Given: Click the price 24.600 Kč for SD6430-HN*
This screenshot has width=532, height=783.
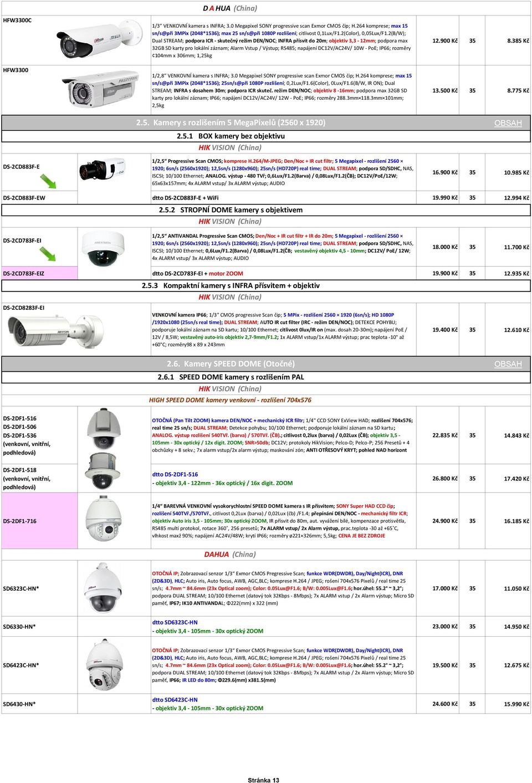Looking at the screenshot, I should coord(445,704).
